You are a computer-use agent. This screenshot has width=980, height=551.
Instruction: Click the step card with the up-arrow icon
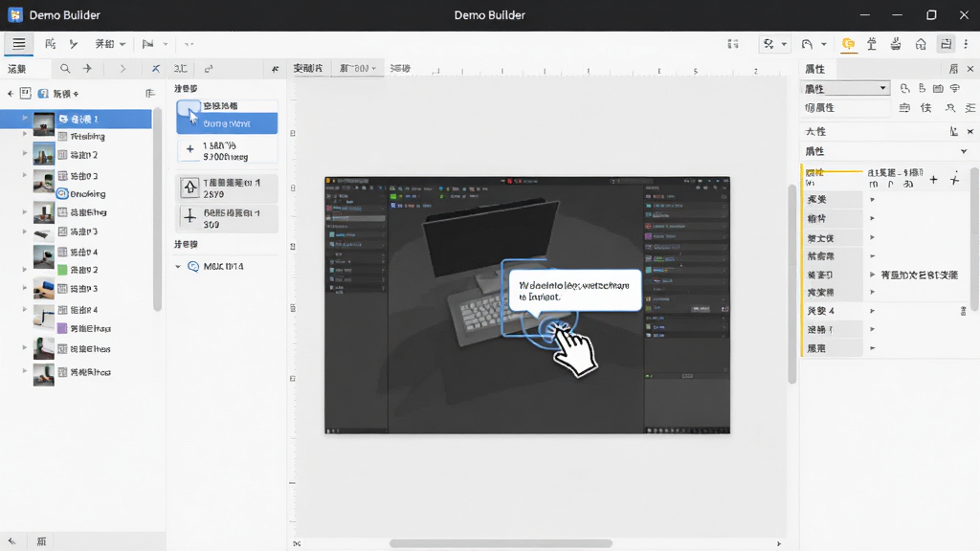(227, 188)
